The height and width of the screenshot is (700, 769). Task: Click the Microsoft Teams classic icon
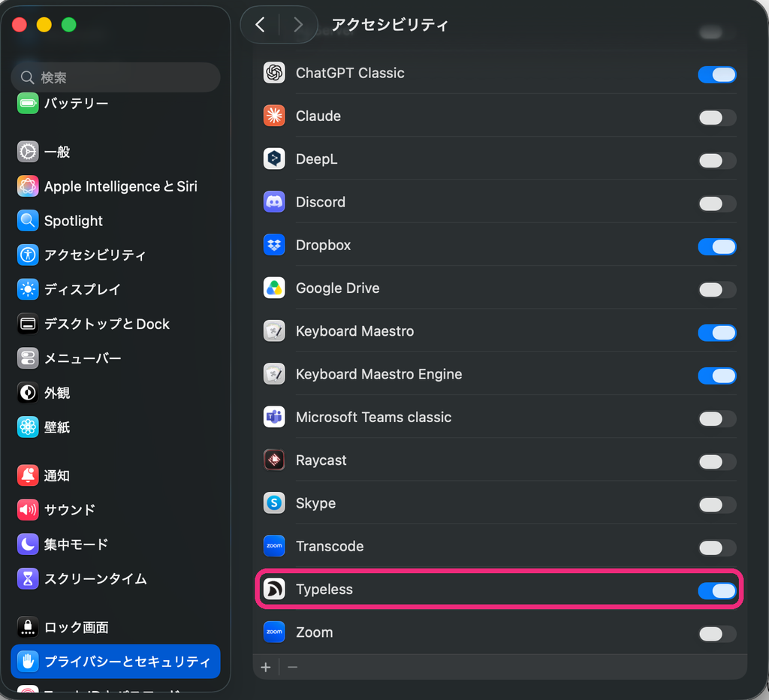[x=274, y=418]
